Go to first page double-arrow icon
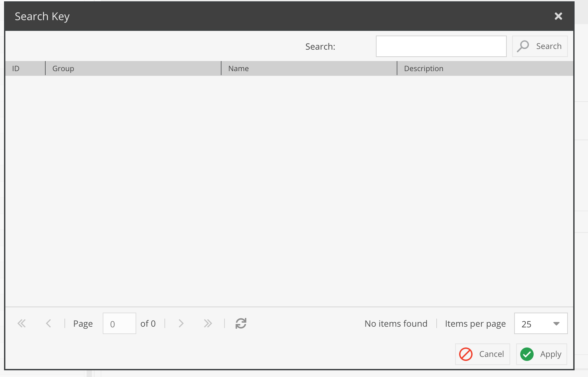Screen dimensions: 588x377 point(21,323)
